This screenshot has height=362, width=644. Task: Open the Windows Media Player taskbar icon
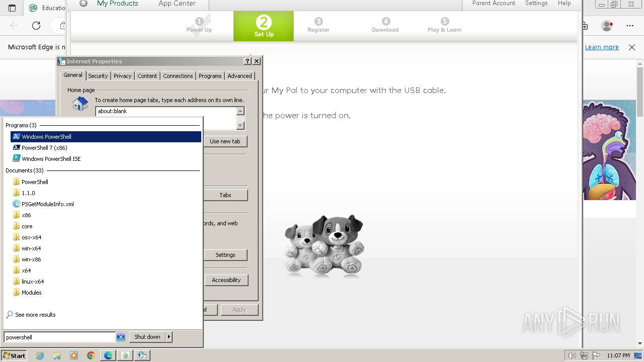pyautogui.click(x=74, y=355)
